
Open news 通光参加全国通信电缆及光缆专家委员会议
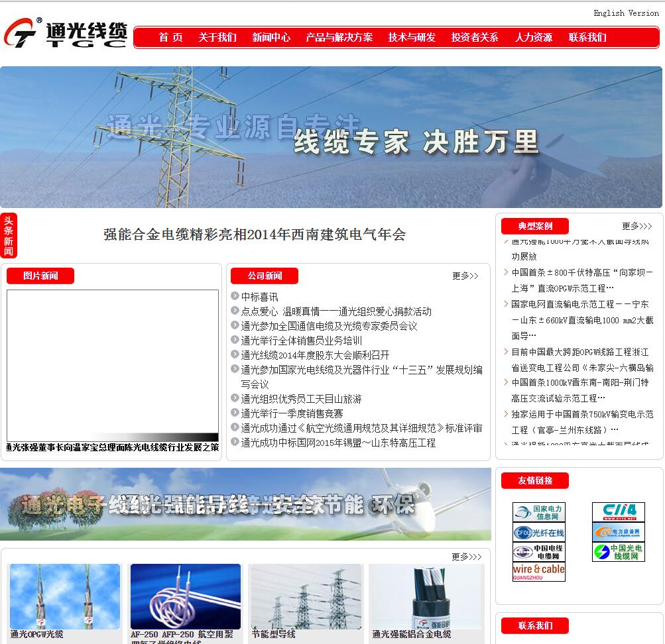pyautogui.click(x=329, y=326)
